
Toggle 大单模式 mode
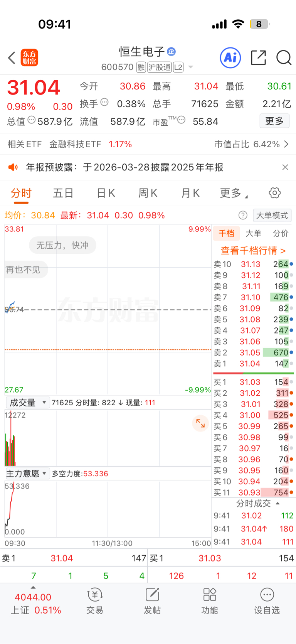[272, 215]
